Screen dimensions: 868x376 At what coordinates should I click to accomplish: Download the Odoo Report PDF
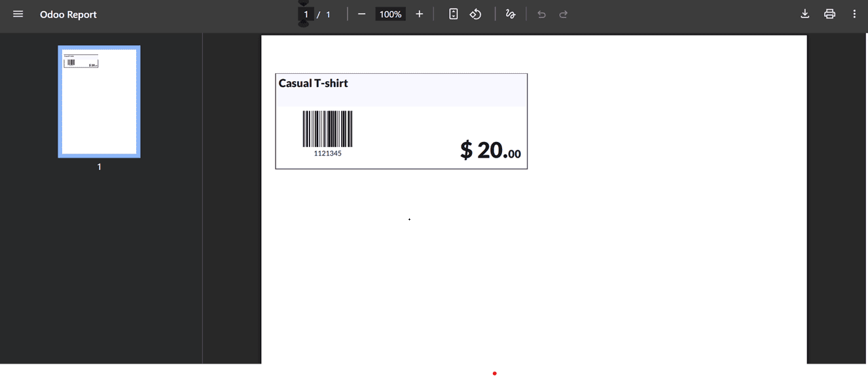(805, 14)
